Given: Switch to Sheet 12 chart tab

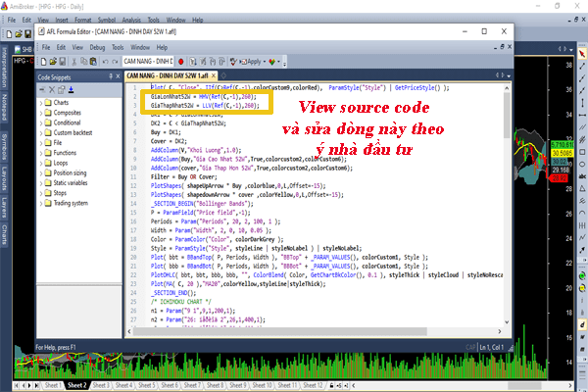Looking at the screenshot, I should (x=313, y=385).
